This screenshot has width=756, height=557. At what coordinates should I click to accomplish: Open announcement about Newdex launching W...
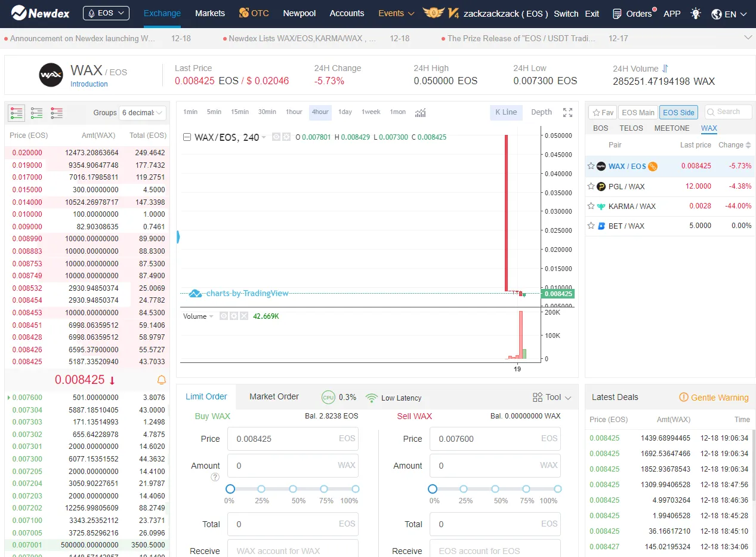point(82,38)
